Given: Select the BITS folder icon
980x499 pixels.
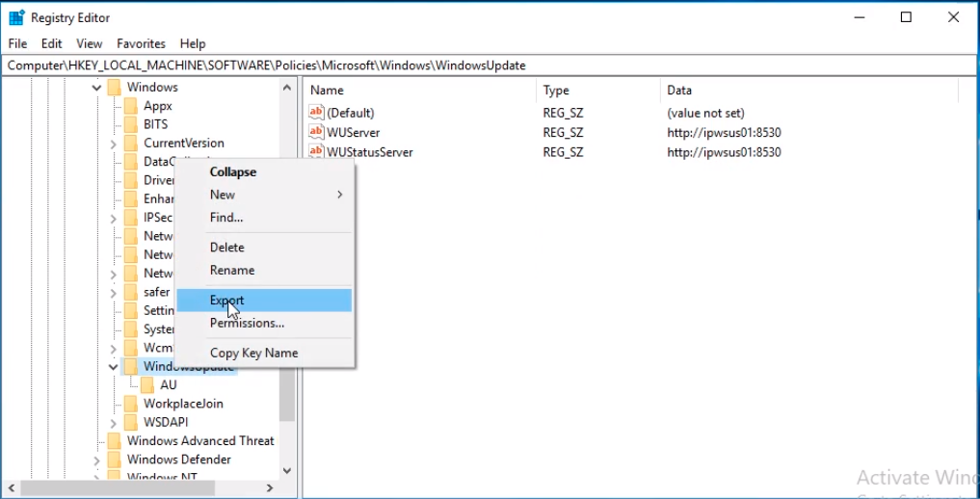Looking at the screenshot, I should (x=130, y=124).
